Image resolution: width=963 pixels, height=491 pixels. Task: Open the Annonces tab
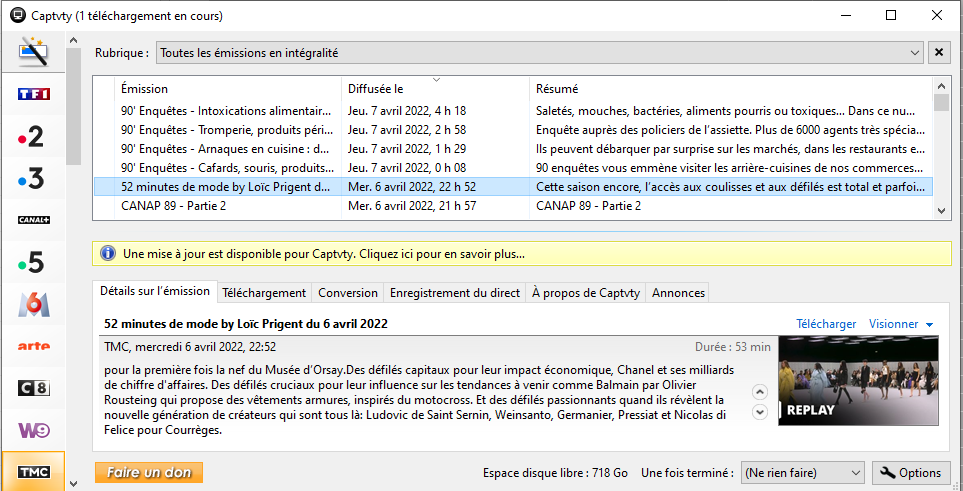pyautogui.click(x=678, y=293)
